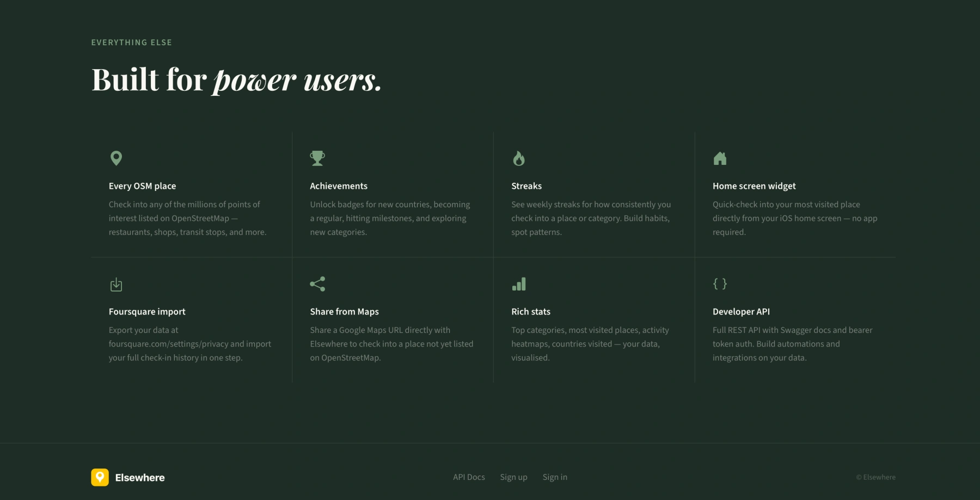Click the Built for power users headline
This screenshot has height=500, width=980.
pos(236,80)
